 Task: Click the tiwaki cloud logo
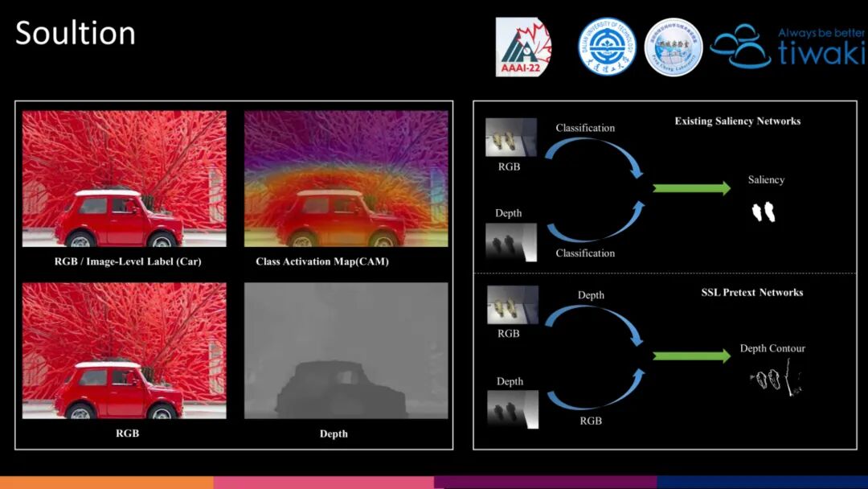pyautogui.click(x=787, y=47)
